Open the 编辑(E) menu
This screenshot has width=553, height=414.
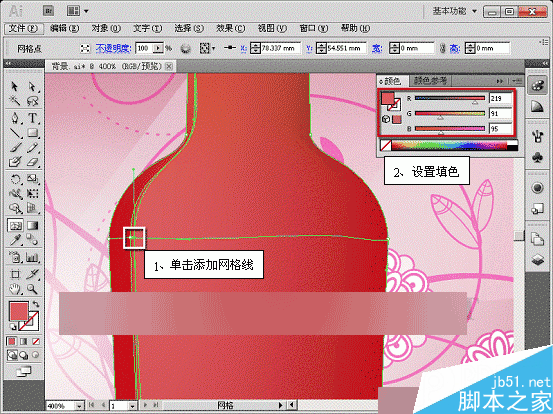[64, 28]
